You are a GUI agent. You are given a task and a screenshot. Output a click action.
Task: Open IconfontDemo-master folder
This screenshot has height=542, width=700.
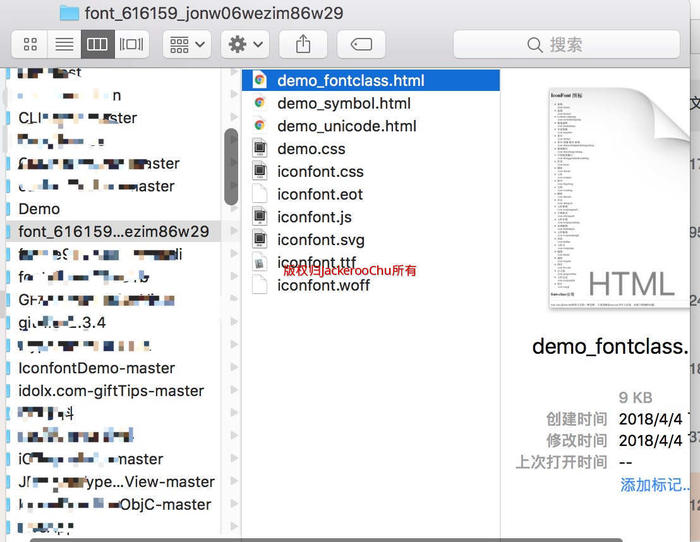coord(96,368)
